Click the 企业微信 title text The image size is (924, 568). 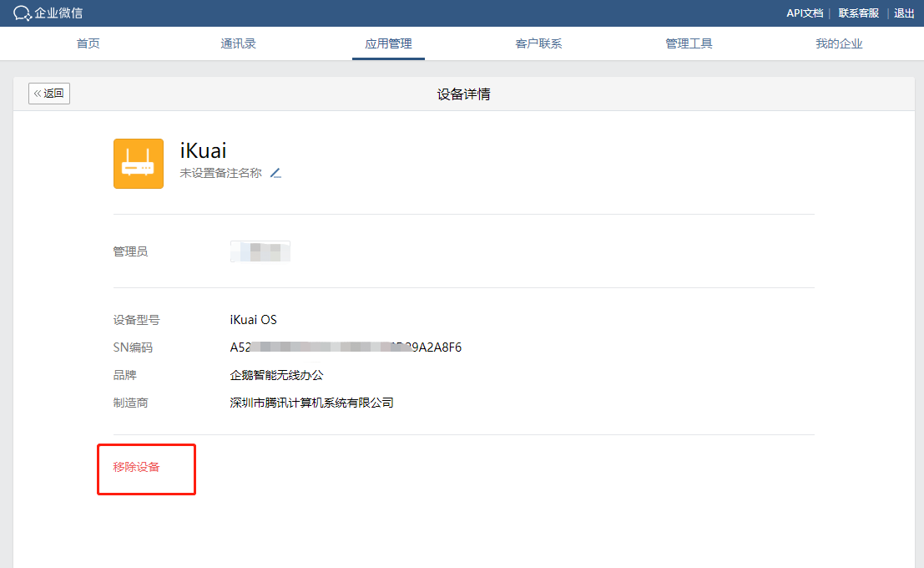(x=58, y=13)
